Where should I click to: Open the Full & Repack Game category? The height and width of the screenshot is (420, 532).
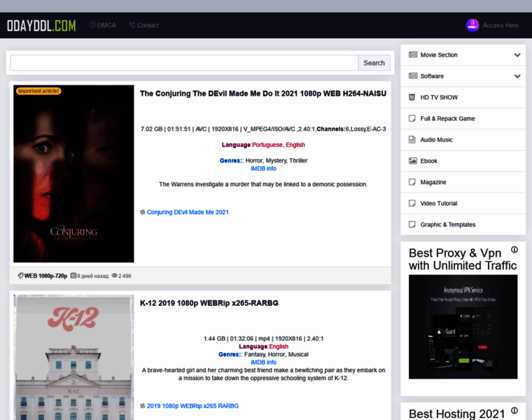pyautogui.click(x=463, y=118)
